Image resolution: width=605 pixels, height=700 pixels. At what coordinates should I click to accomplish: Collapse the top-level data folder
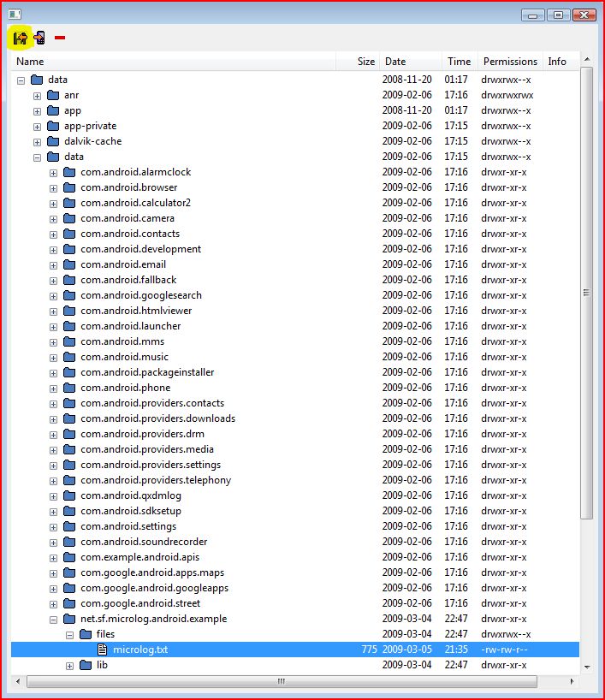(21, 80)
